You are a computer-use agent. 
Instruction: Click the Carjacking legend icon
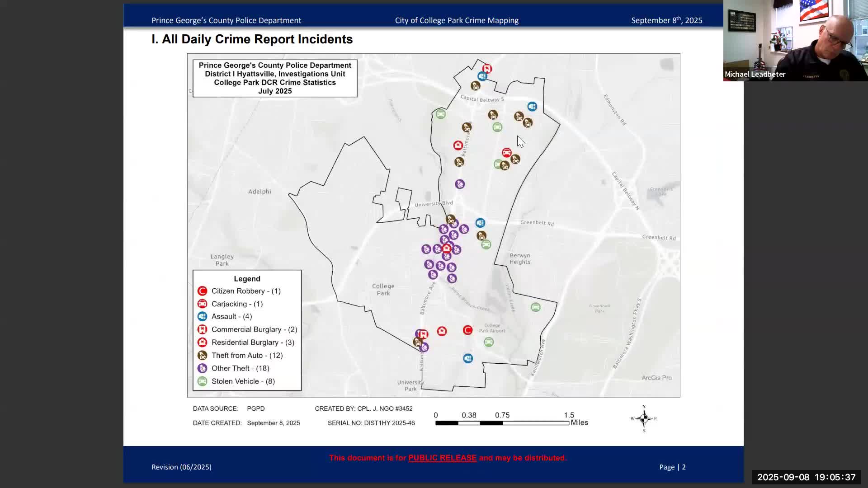click(x=202, y=304)
